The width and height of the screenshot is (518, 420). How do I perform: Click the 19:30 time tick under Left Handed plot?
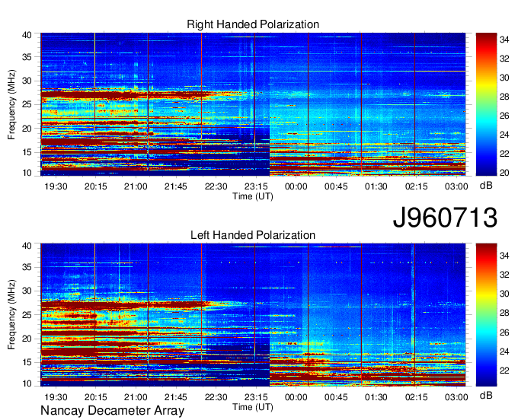[x=56, y=397]
